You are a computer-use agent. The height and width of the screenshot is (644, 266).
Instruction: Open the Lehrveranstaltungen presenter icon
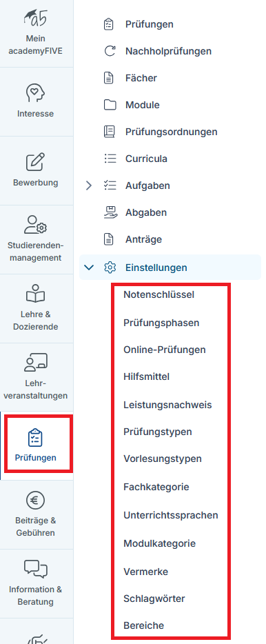pyautogui.click(x=35, y=362)
